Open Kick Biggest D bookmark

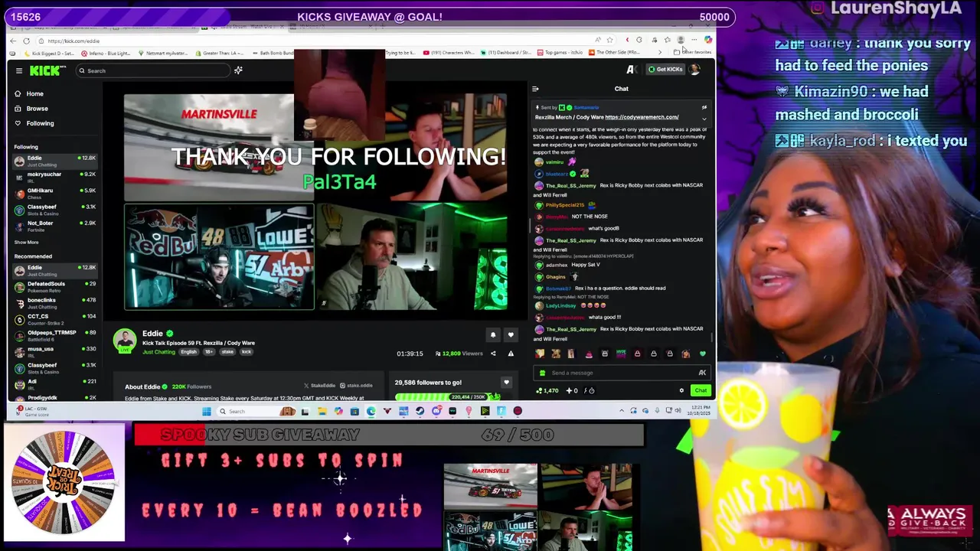(50, 53)
